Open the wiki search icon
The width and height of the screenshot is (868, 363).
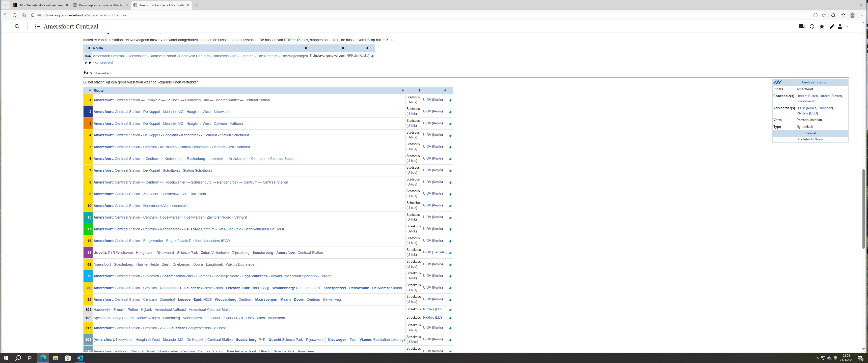[17, 27]
